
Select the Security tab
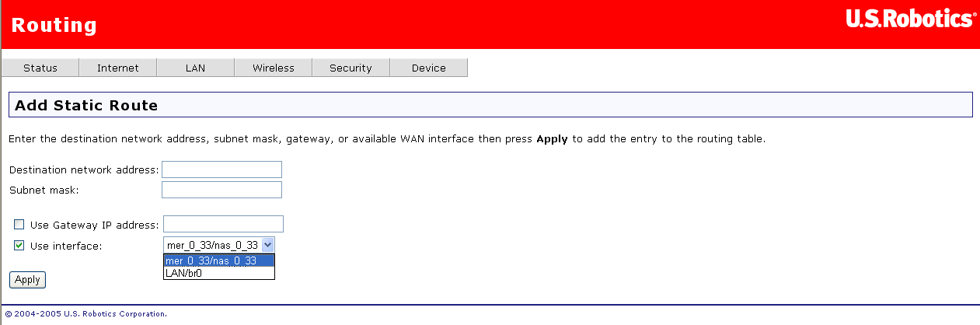pyautogui.click(x=350, y=68)
